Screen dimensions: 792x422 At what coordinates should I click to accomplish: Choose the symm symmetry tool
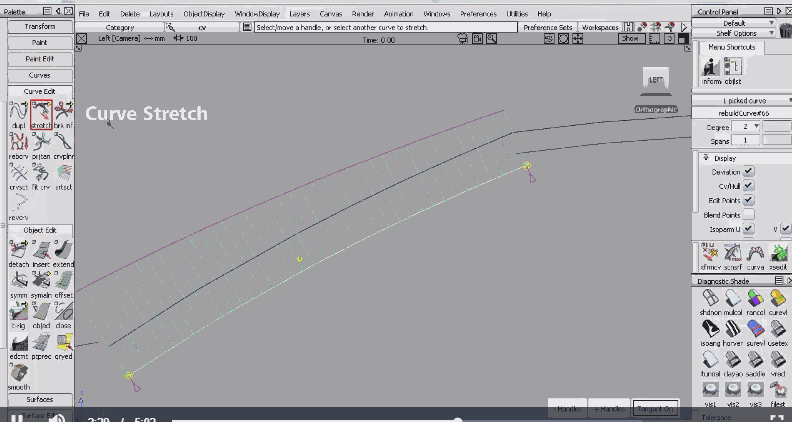19,284
